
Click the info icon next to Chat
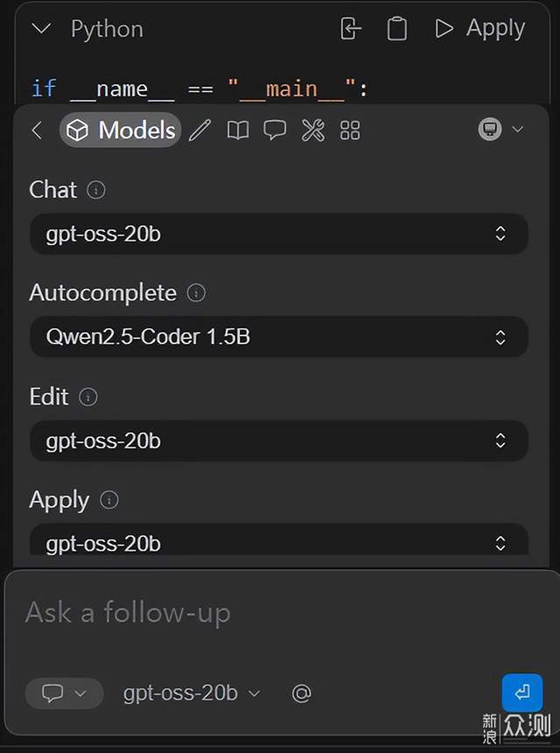click(96, 190)
